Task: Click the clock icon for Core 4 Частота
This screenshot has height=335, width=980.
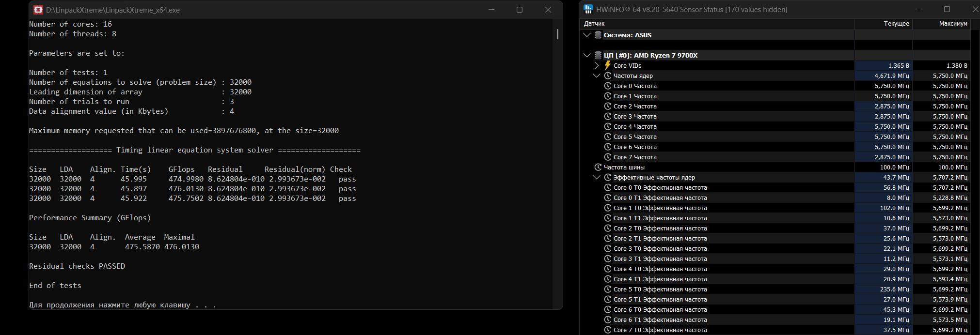Action: click(608, 126)
